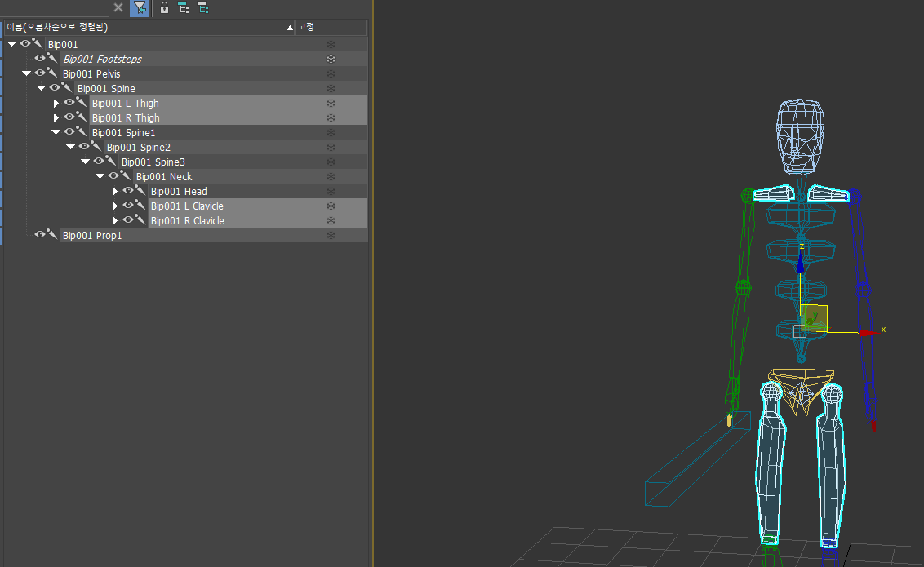Collapse the Bip001 Neck node

click(x=100, y=176)
